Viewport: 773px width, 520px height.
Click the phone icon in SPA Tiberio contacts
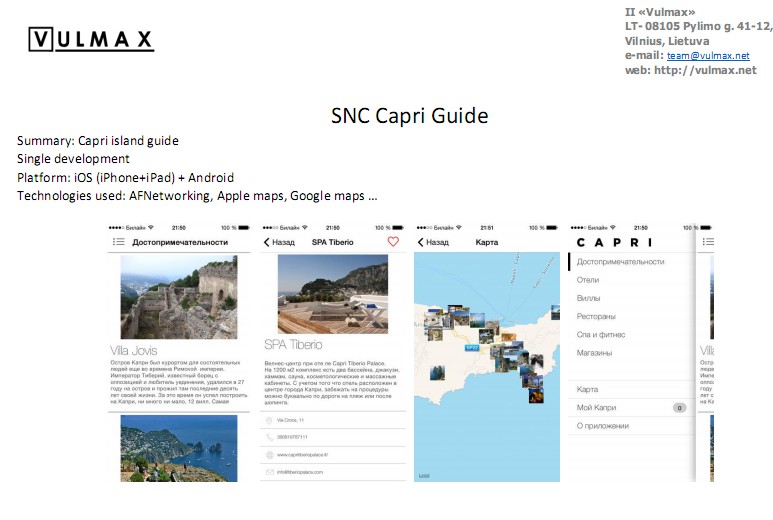click(x=269, y=437)
